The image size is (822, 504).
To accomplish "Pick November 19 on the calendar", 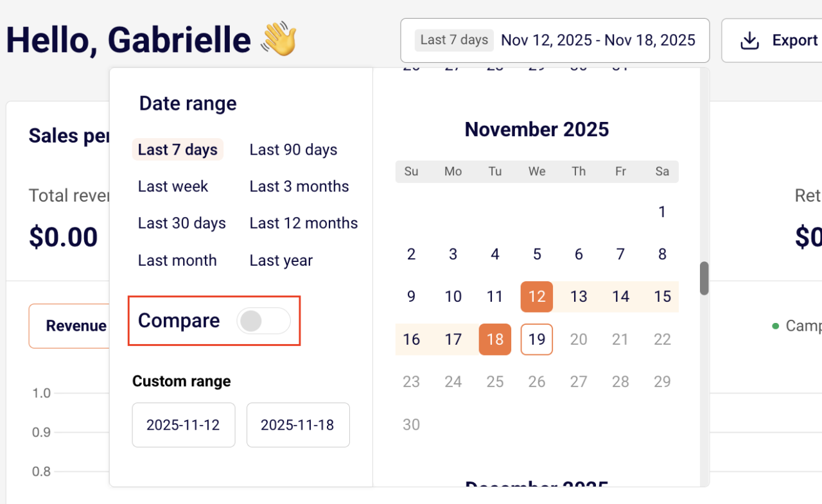I will (x=537, y=339).
